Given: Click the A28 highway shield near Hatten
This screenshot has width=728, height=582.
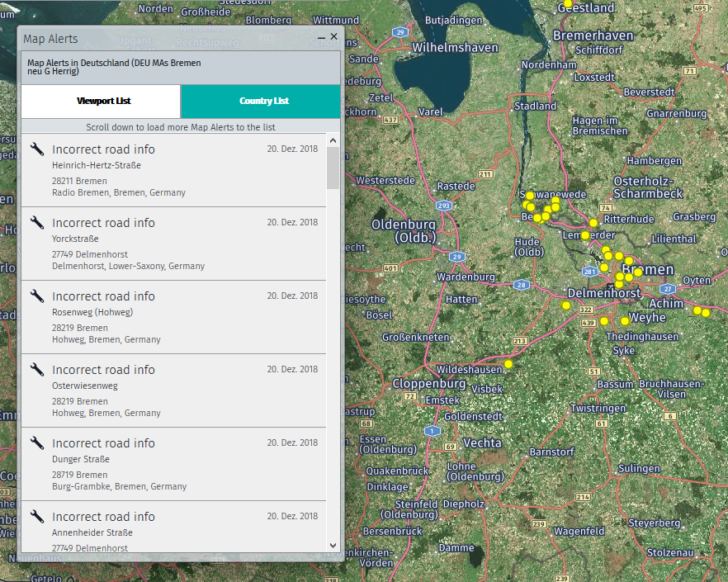Looking at the screenshot, I should click(x=522, y=285).
